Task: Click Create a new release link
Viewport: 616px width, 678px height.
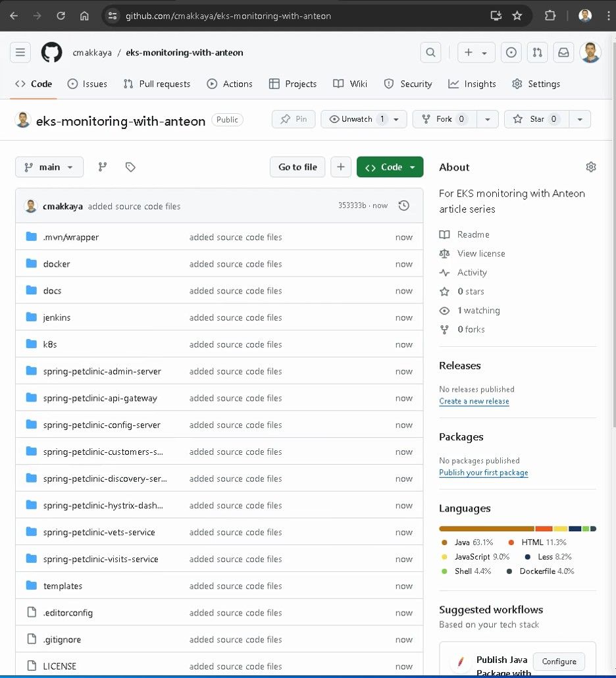Action: pos(474,402)
